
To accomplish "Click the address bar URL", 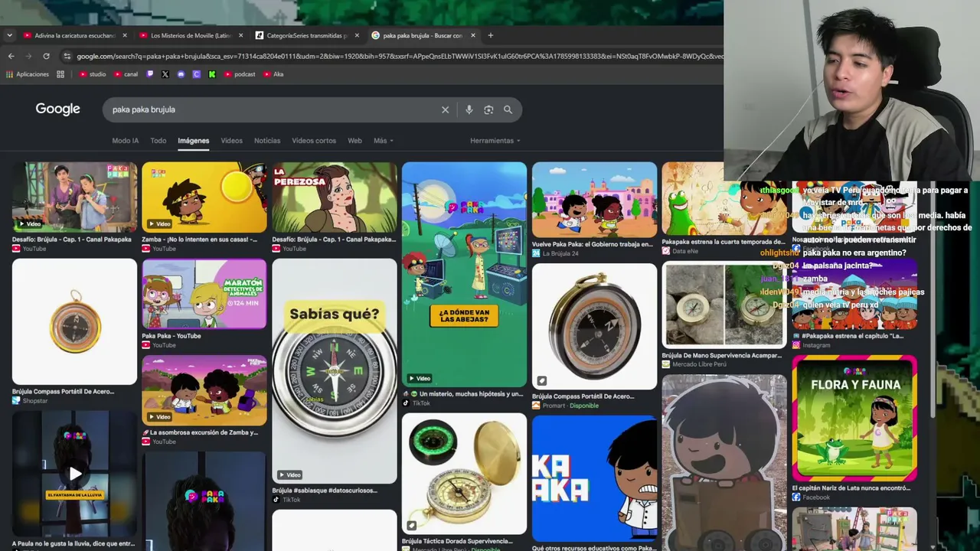I will 398,56.
